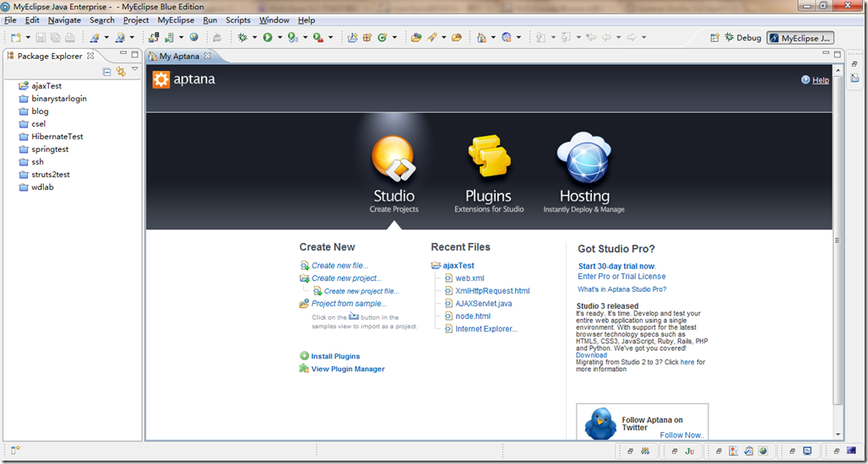Click the globe fast view icon in status bar

763,451
